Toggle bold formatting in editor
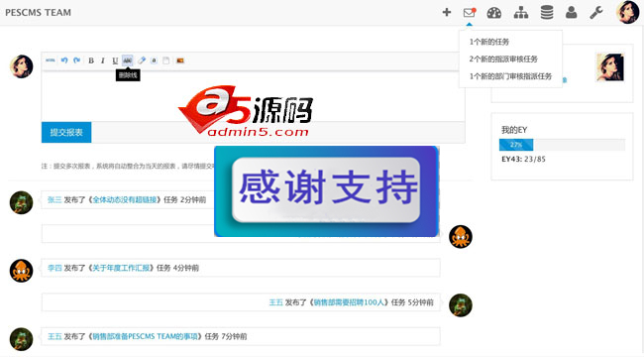The image size is (644, 357). coord(91,60)
